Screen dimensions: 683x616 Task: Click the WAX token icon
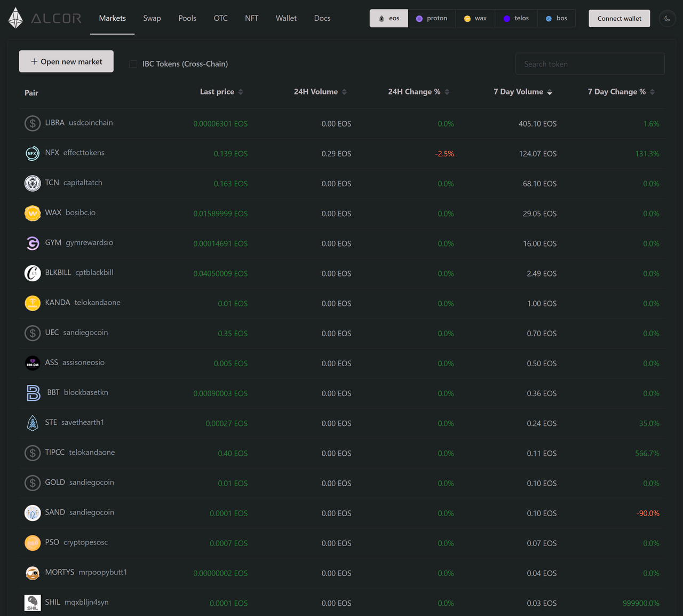pos(33,213)
